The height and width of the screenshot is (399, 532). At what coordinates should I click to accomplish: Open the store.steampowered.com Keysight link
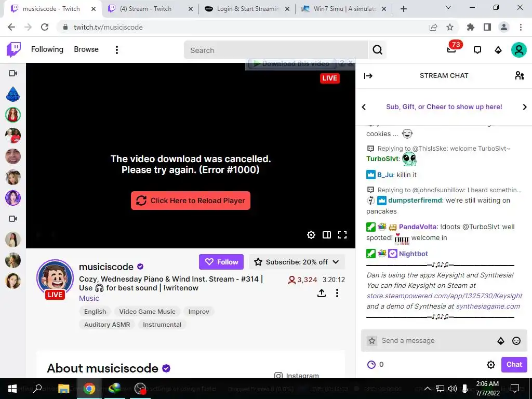[445, 296]
